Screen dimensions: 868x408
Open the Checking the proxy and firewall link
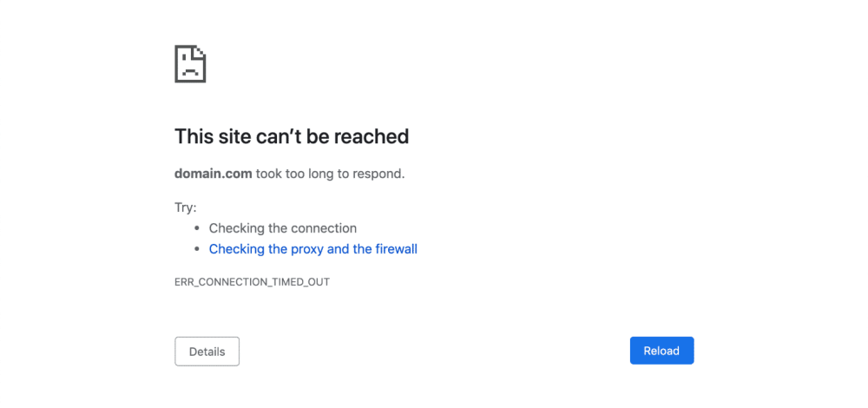tap(312, 249)
